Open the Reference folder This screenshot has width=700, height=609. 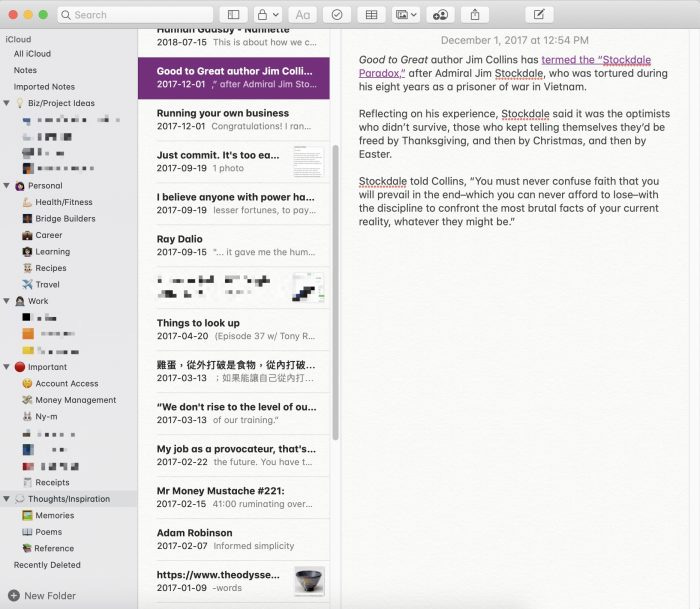point(54,548)
